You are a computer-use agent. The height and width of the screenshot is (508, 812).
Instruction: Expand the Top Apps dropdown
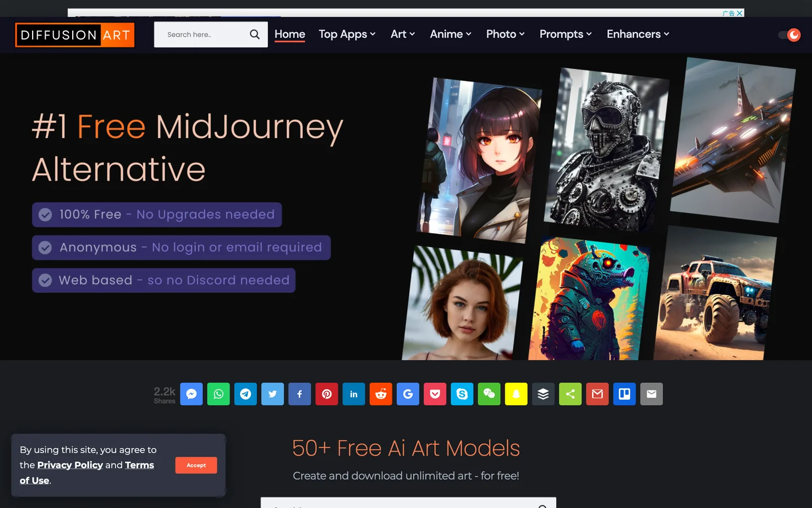click(347, 34)
